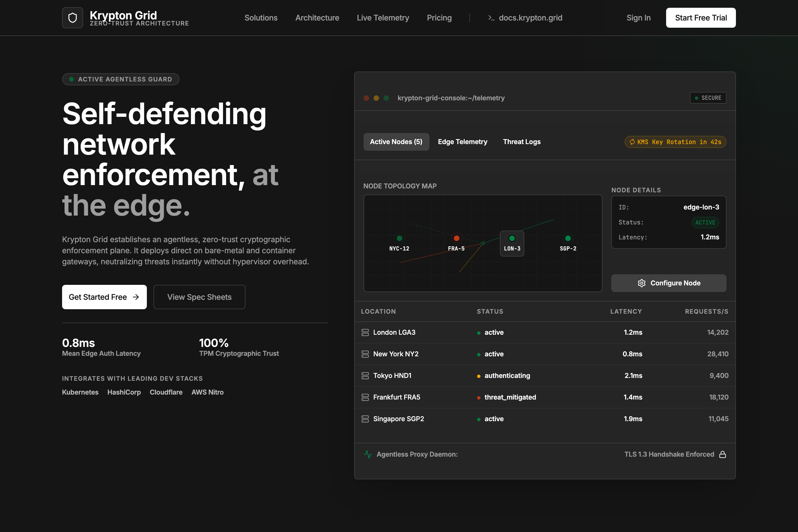The height and width of the screenshot is (532, 798).
Task: Select the Tokyo HND1 row name
Action: [392, 376]
